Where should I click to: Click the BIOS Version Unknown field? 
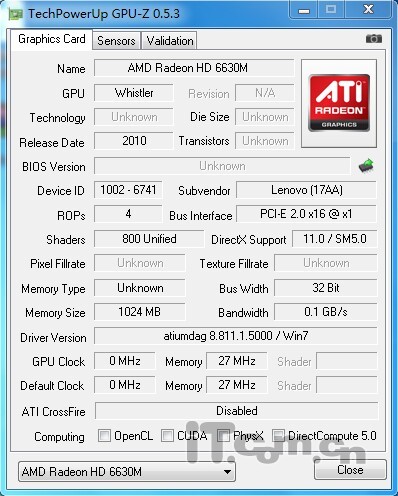pos(222,166)
